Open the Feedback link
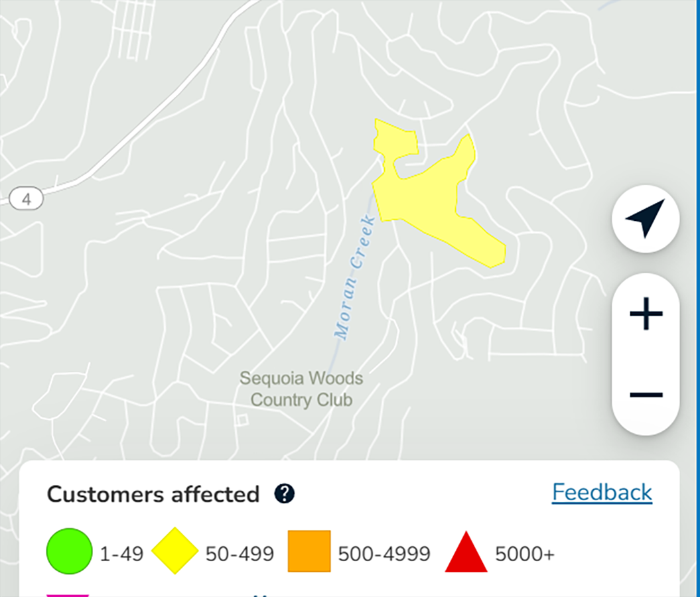Image resolution: width=700 pixels, height=597 pixels. 602,492
